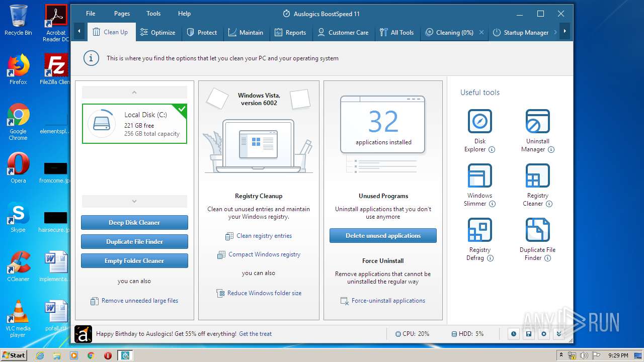Viewport: 644px width, 362px height.
Task: Open the Pages menu
Action: [122, 14]
